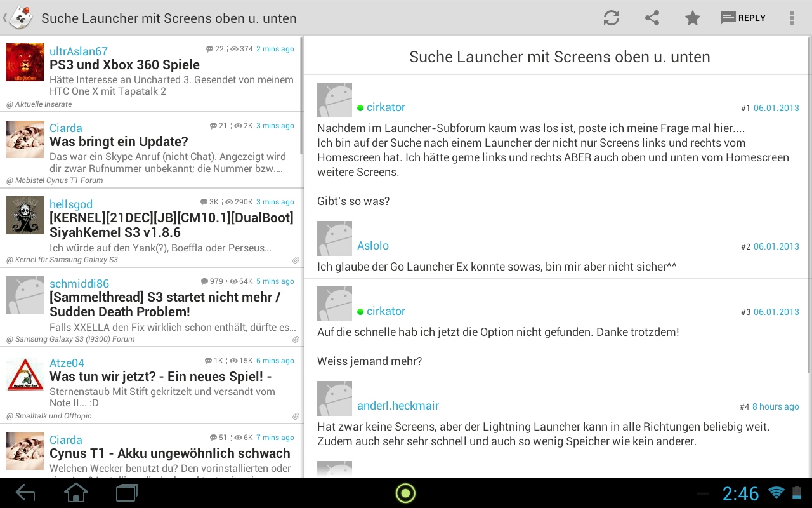The height and width of the screenshot is (508, 812).
Task: Tap the 2:46 clock in status bar
Action: (740, 493)
